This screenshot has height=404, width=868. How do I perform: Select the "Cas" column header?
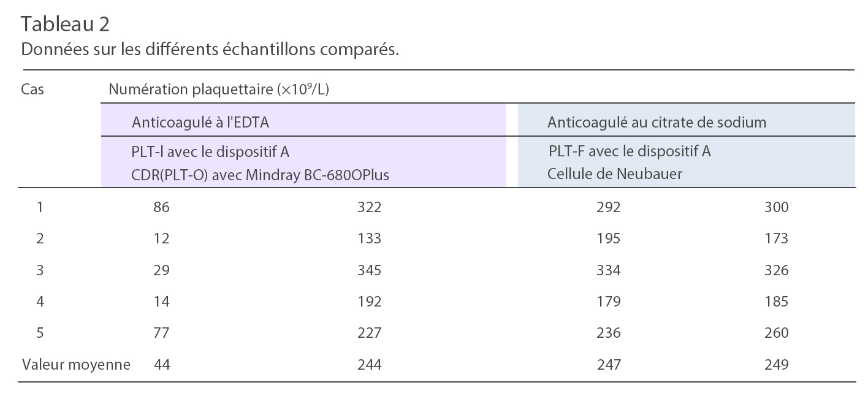pos(32,90)
